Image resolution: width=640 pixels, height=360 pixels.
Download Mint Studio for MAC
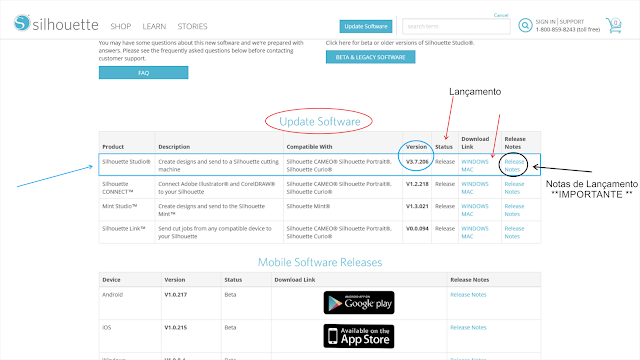(x=467, y=214)
